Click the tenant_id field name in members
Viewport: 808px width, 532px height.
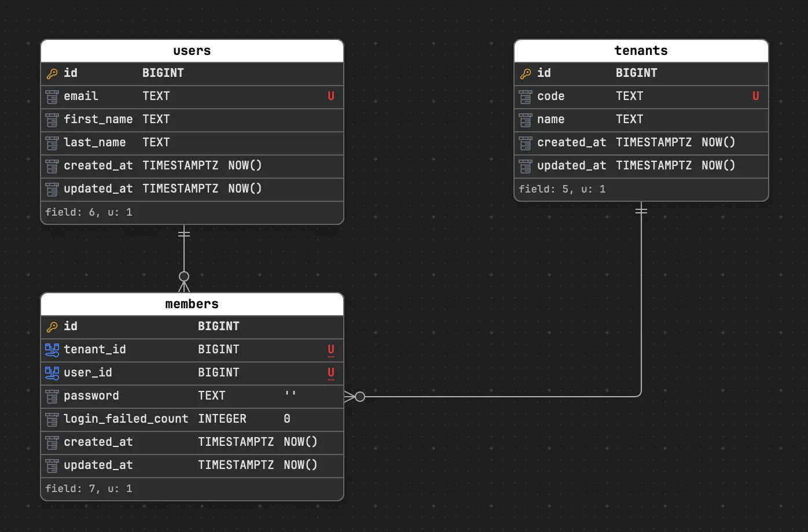coord(95,349)
